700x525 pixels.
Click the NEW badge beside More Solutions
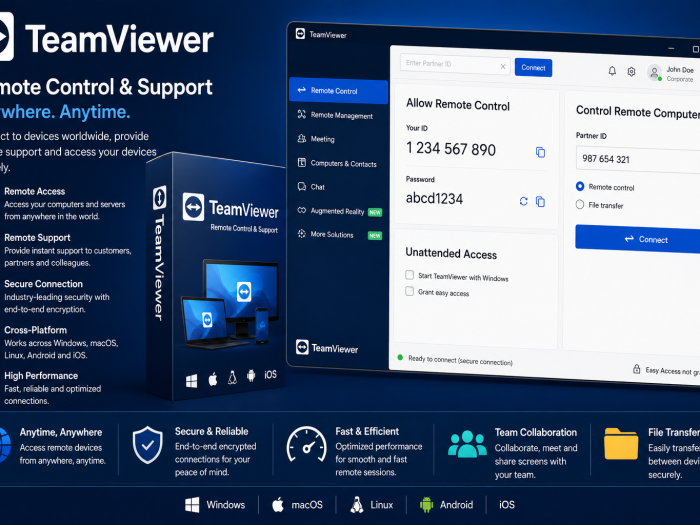[x=375, y=236]
